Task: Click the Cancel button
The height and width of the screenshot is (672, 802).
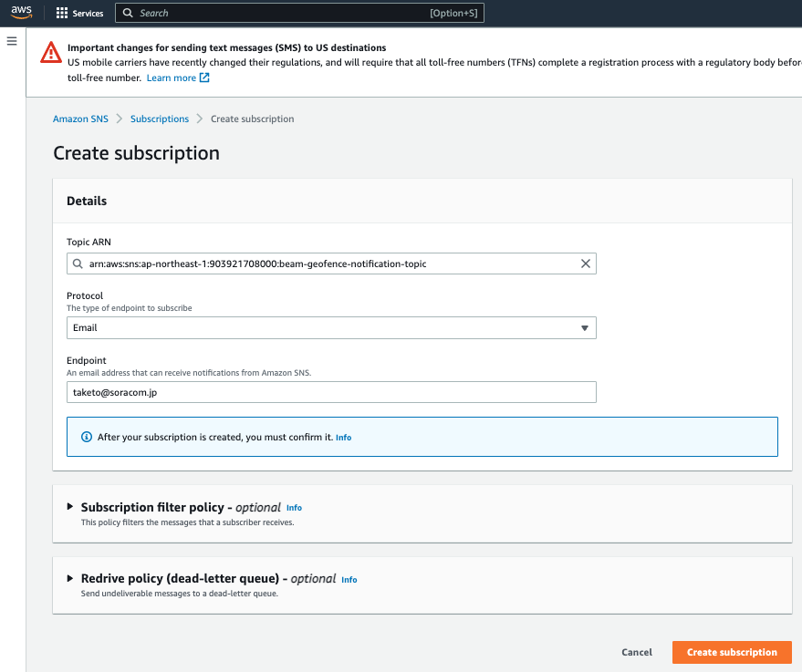Action: point(636,652)
